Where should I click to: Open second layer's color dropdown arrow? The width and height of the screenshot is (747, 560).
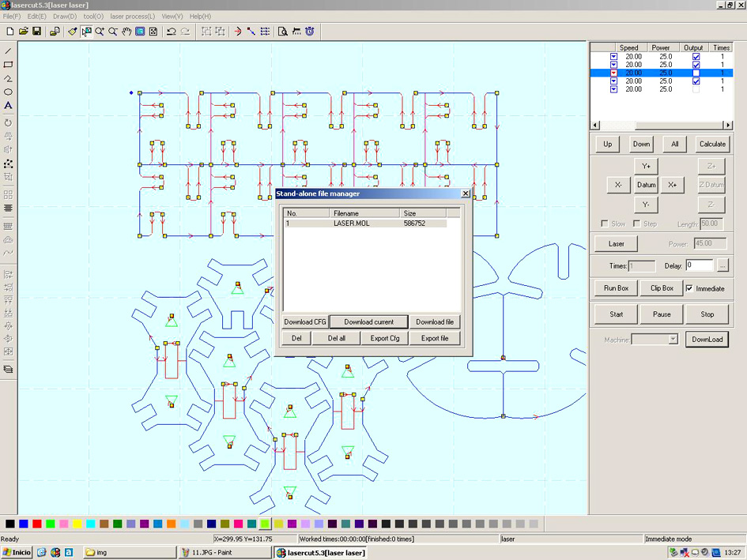(x=613, y=65)
